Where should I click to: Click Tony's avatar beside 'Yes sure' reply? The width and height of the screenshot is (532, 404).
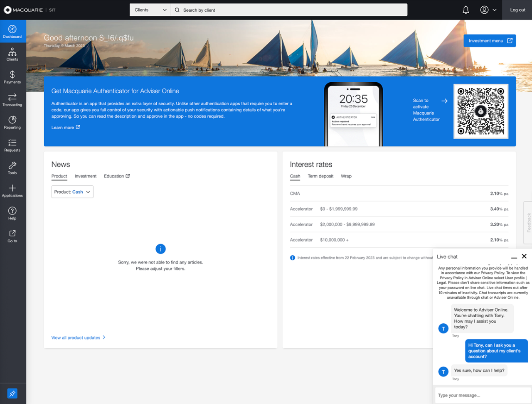[443, 372]
